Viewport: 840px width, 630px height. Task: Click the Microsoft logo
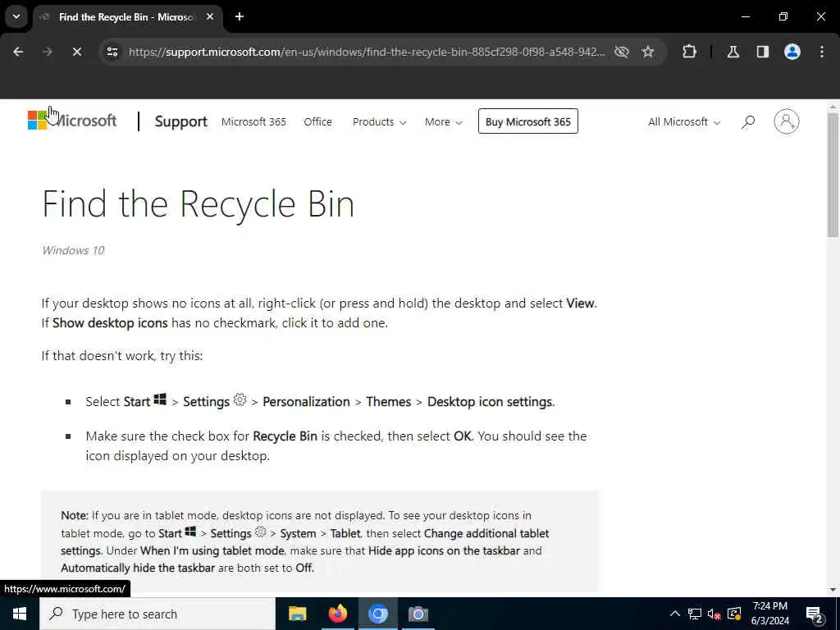click(x=72, y=121)
